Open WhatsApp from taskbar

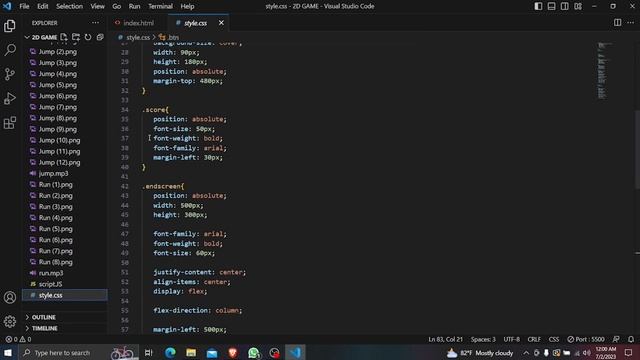coord(253,353)
